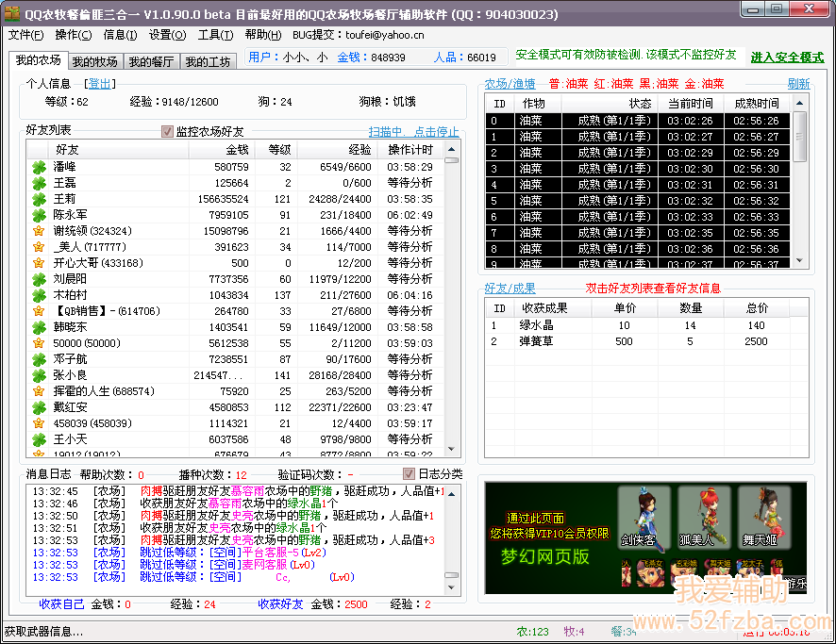Click the 狐美人 character in the banner
The image size is (836, 644).
click(x=704, y=517)
